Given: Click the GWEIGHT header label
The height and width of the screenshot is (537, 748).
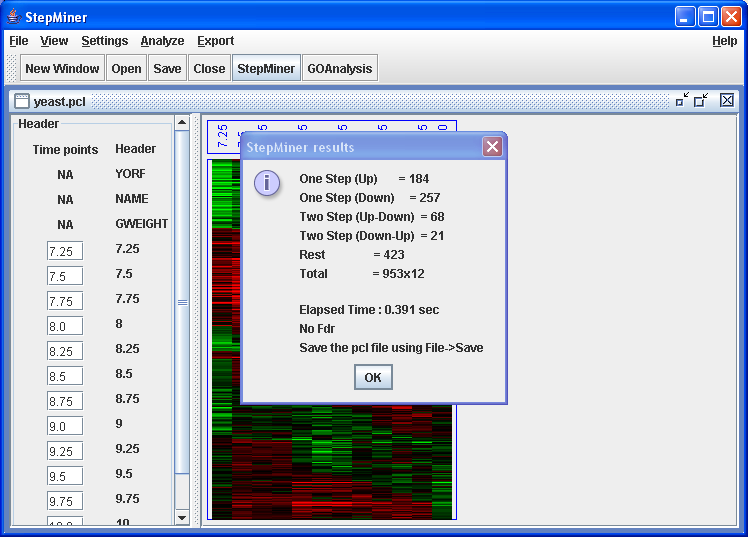Looking at the screenshot, I should pos(142,224).
